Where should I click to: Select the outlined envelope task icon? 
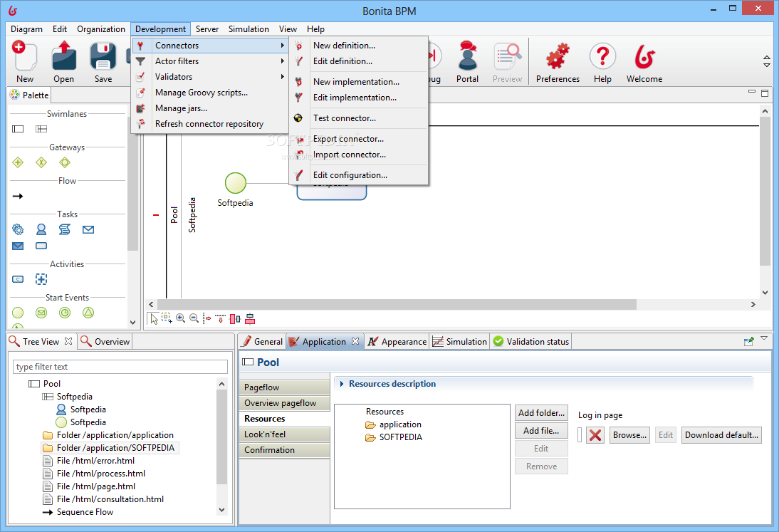click(x=88, y=229)
